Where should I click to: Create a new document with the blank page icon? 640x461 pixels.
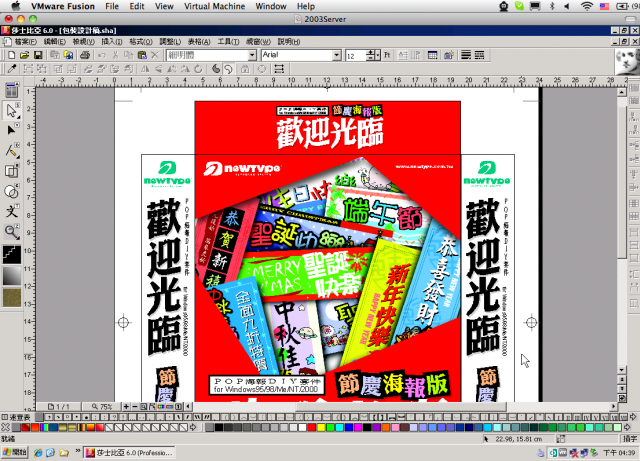click(12, 55)
